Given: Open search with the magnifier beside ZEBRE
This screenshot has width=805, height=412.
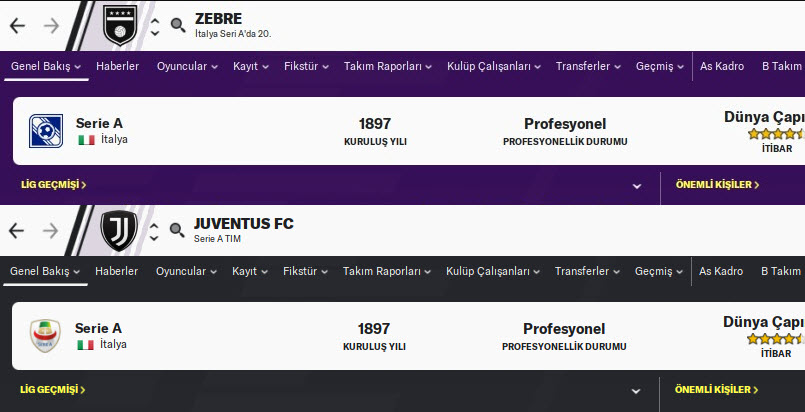Looking at the screenshot, I should [177, 25].
